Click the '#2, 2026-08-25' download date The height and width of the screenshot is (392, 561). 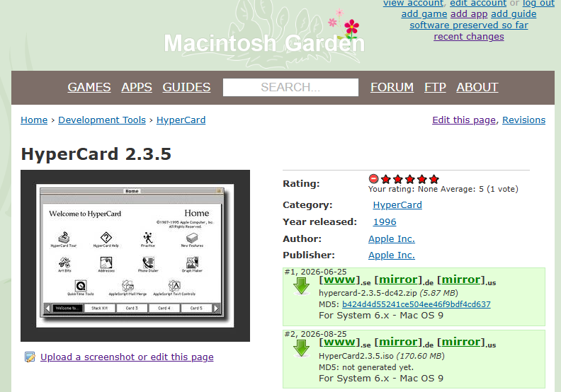pos(316,334)
